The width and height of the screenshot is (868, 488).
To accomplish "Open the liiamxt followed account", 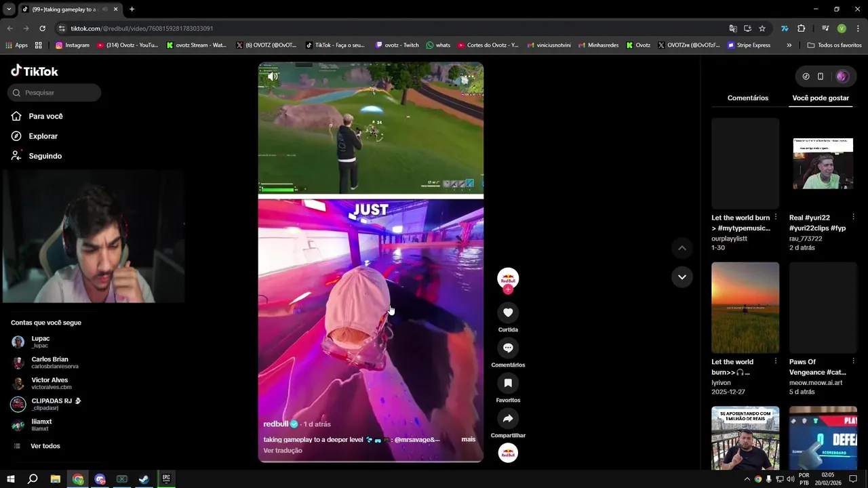I will (41, 425).
